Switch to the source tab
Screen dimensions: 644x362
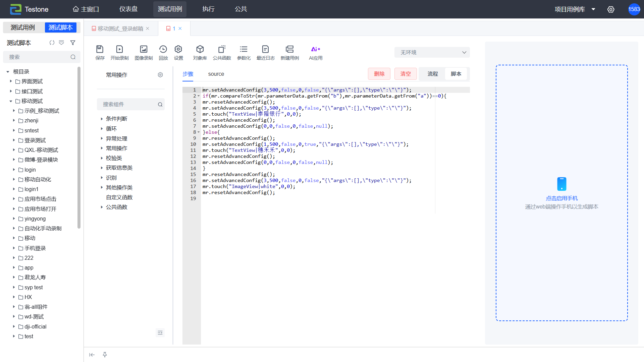(216, 74)
